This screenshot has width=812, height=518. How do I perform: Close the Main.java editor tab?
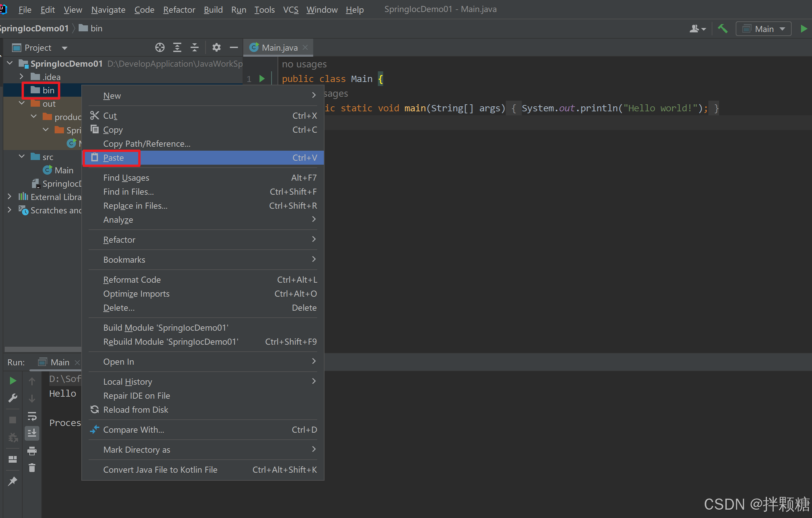tap(305, 48)
